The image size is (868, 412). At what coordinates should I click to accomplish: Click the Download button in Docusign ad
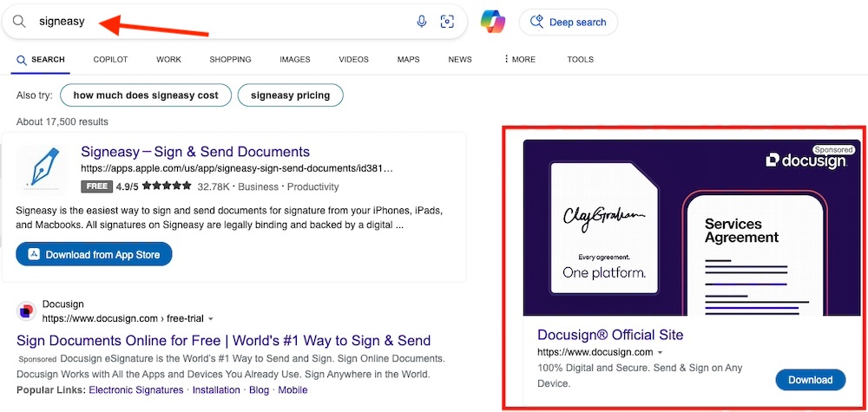click(810, 380)
